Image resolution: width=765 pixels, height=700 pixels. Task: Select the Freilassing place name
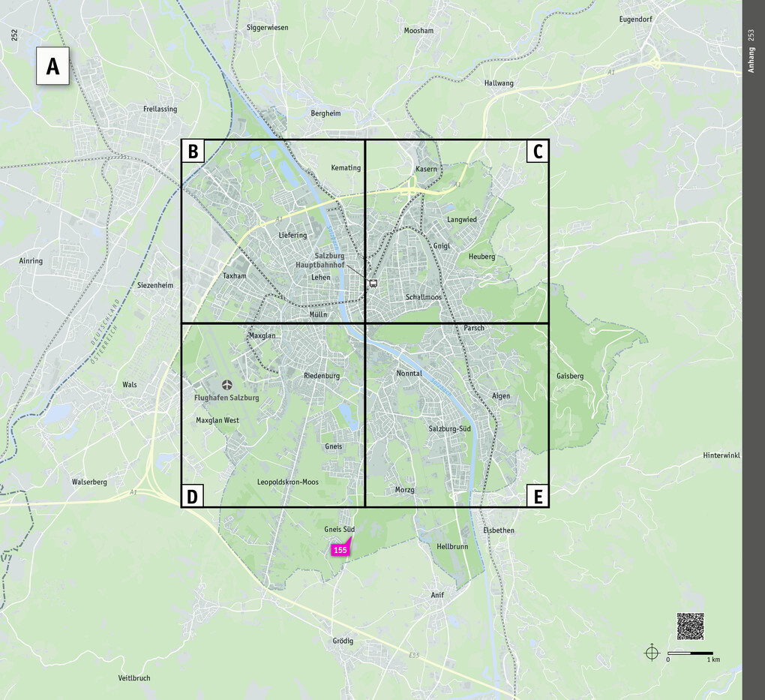160,109
